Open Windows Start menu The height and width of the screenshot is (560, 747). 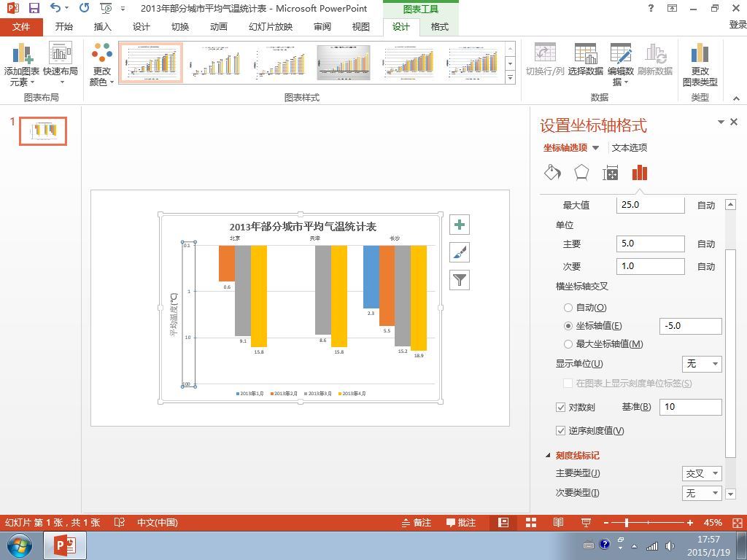pos(18,545)
